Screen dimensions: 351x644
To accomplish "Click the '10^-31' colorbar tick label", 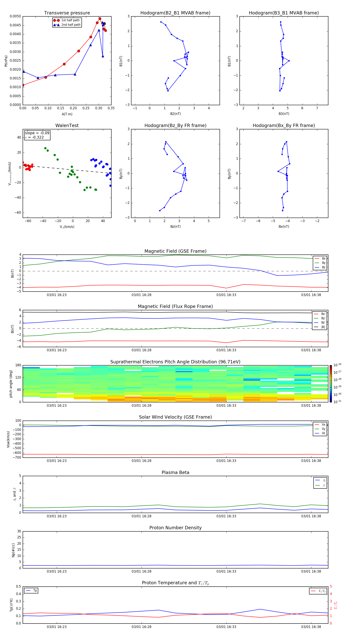I will [x=337, y=402].
